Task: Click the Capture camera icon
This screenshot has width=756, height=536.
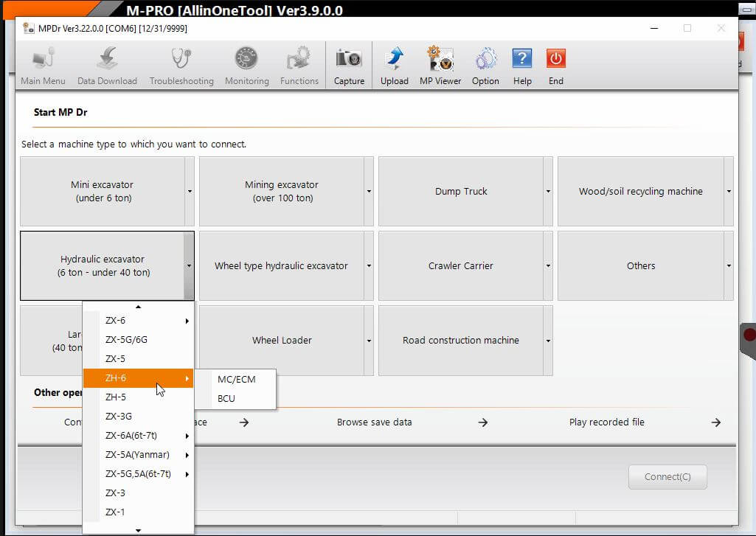Action: pos(349,60)
